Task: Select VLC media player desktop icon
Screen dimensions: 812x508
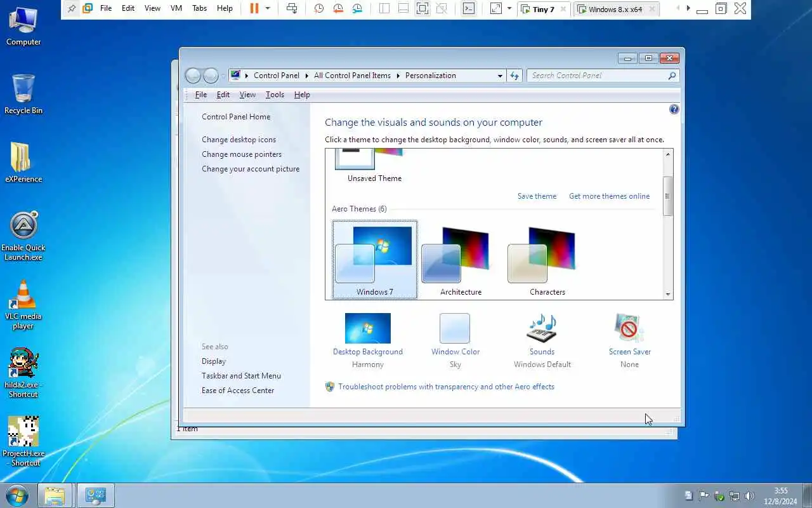Action: (x=23, y=305)
